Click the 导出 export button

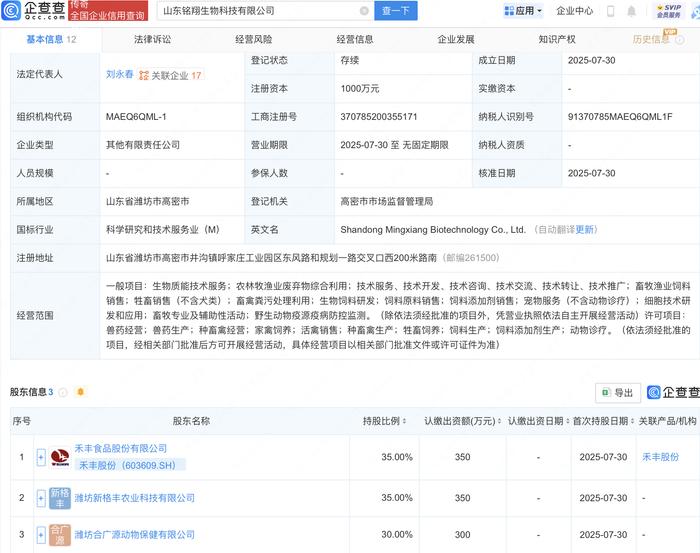tap(618, 393)
